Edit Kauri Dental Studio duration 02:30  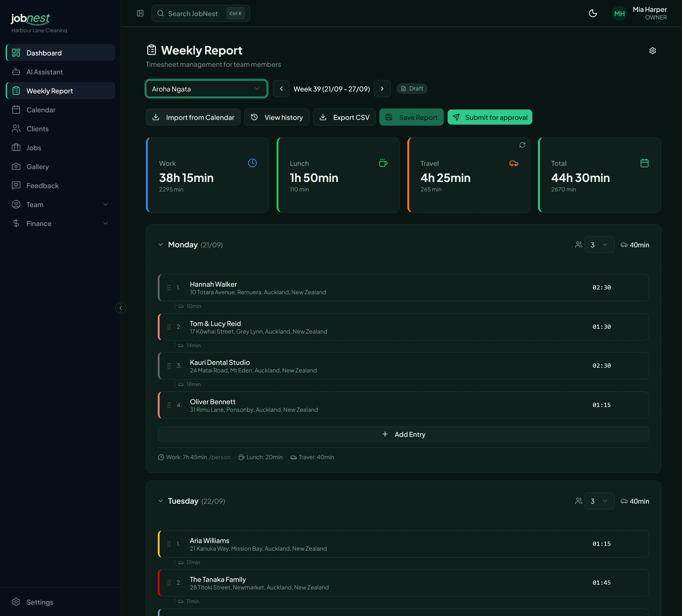pos(601,366)
